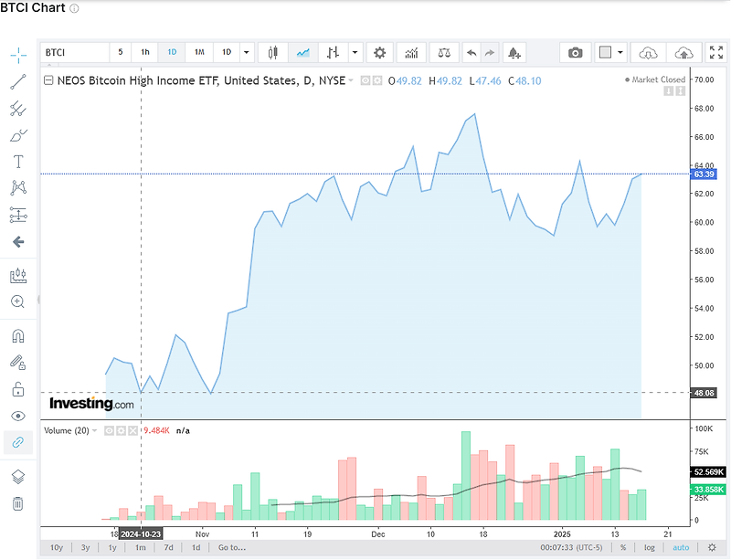Visit the Investing.com link
This screenshot has width=731, height=560.
tap(91, 405)
